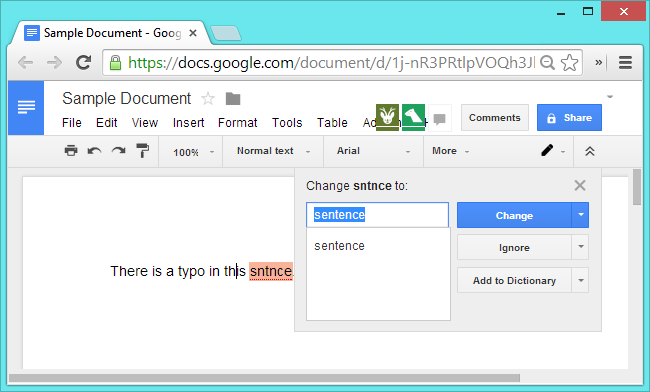Go back in browser
Image resolution: width=650 pixels, height=392 pixels.
pyautogui.click(x=26, y=63)
